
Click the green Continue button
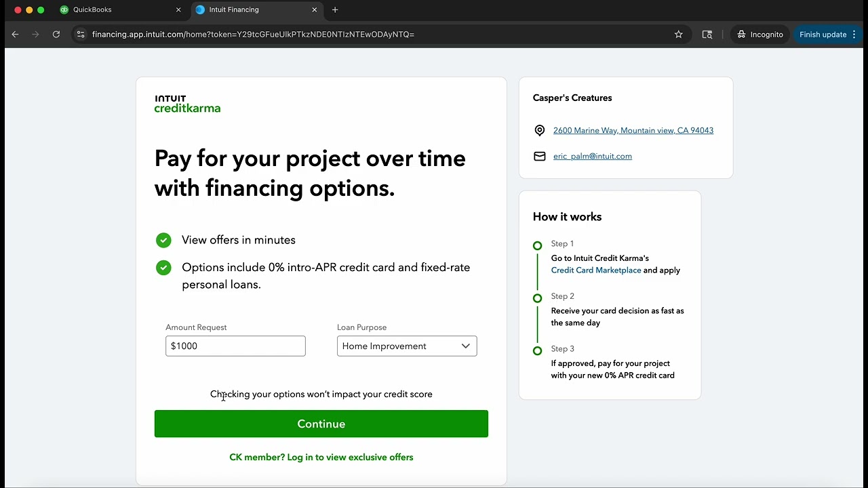(x=321, y=424)
